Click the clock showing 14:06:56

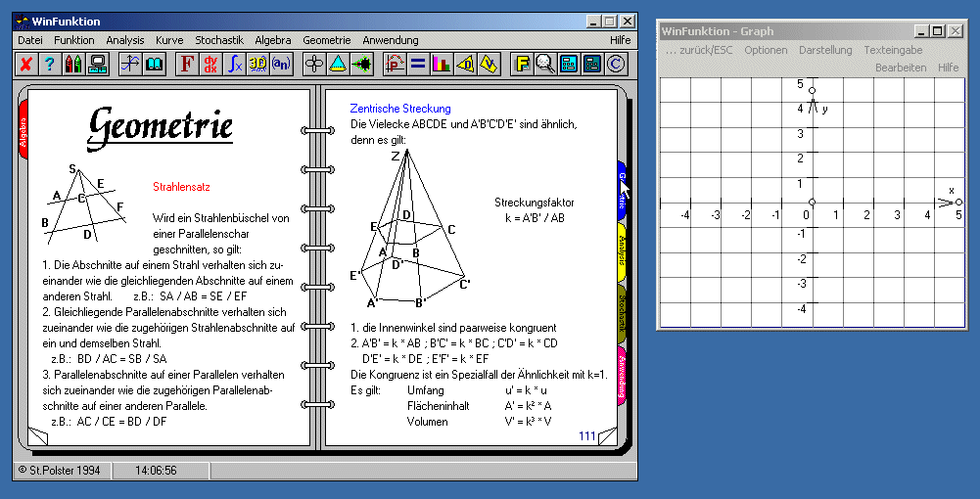(156, 471)
